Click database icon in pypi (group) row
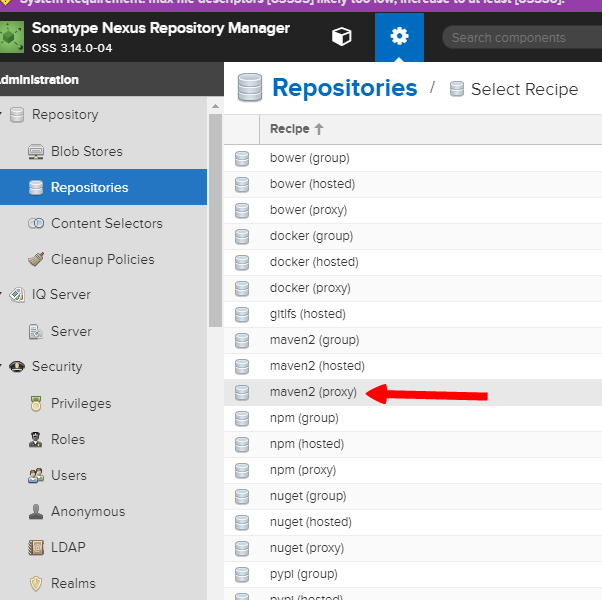The image size is (602, 600). (242, 575)
